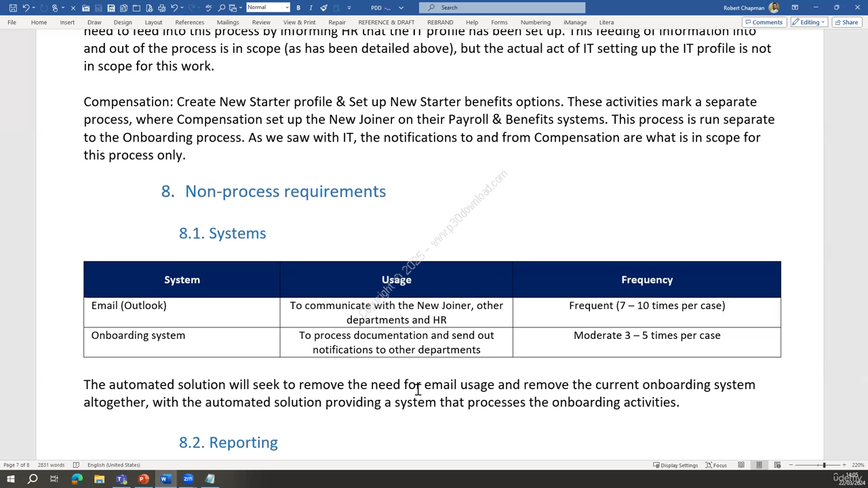Open the References ribbon tab

(189, 22)
